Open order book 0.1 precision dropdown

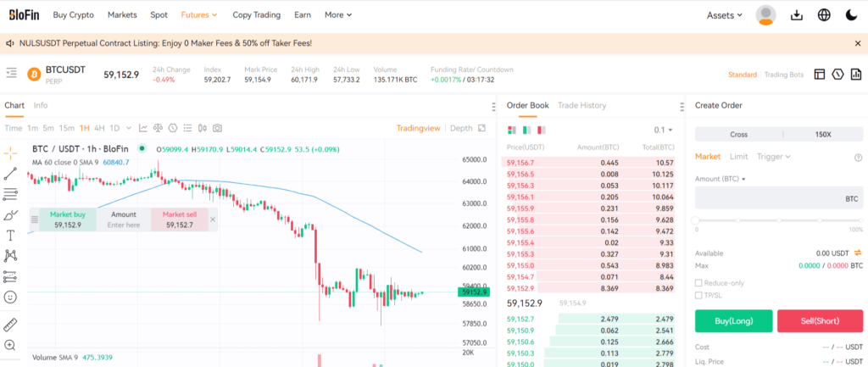coord(663,130)
